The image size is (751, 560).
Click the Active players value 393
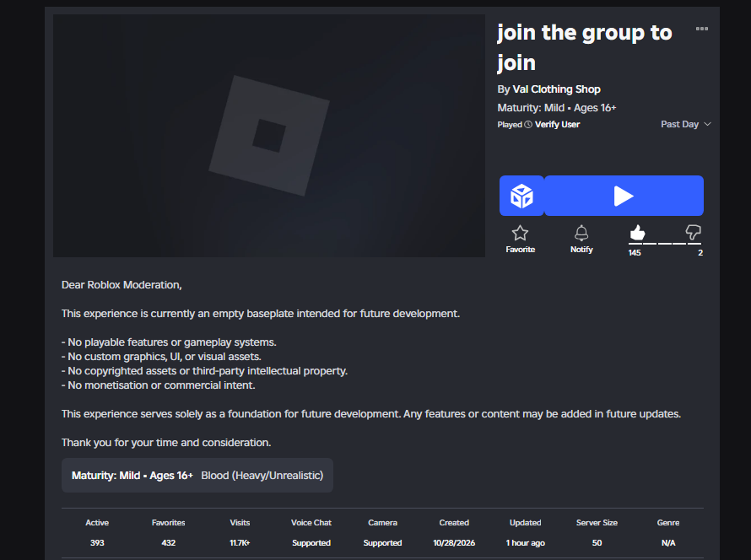(x=97, y=543)
